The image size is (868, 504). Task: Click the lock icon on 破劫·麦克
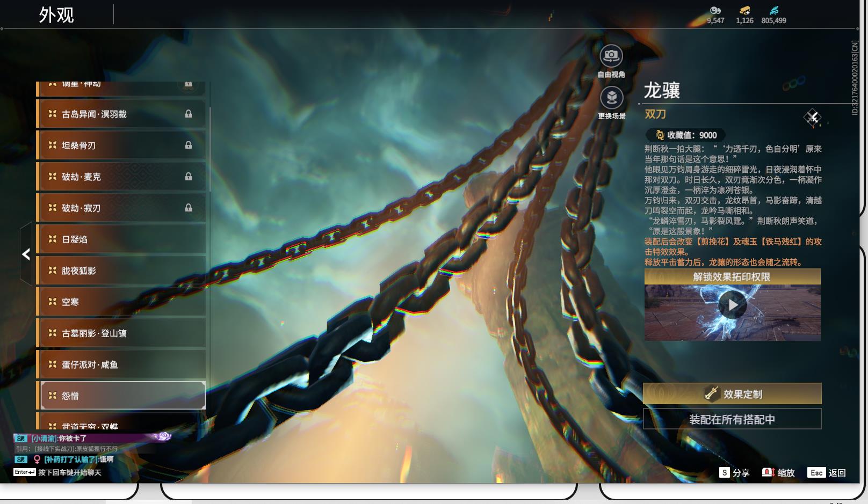pyautogui.click(x=189, y=177)
